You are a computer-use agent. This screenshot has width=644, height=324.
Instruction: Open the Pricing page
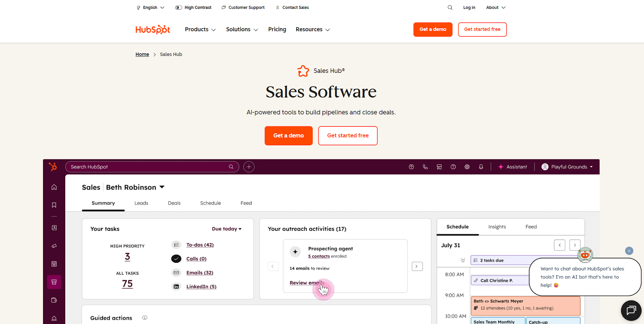pos(277,29)
